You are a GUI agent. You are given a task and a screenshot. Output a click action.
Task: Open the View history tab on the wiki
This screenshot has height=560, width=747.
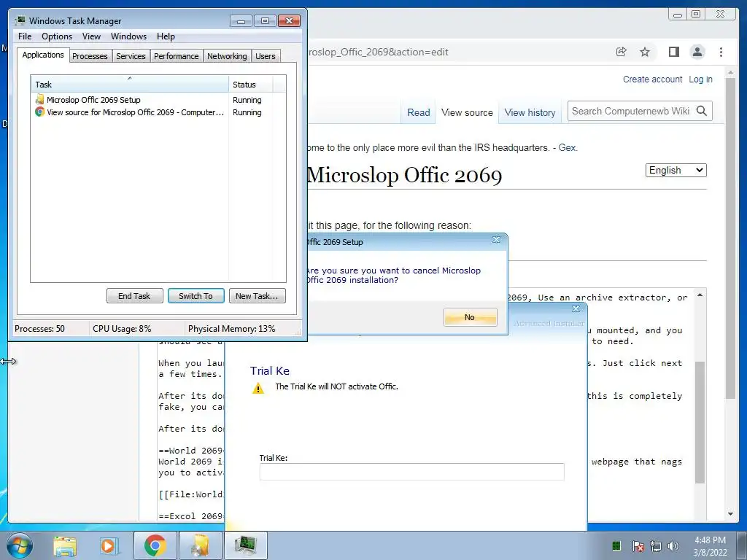pos(530,113)
